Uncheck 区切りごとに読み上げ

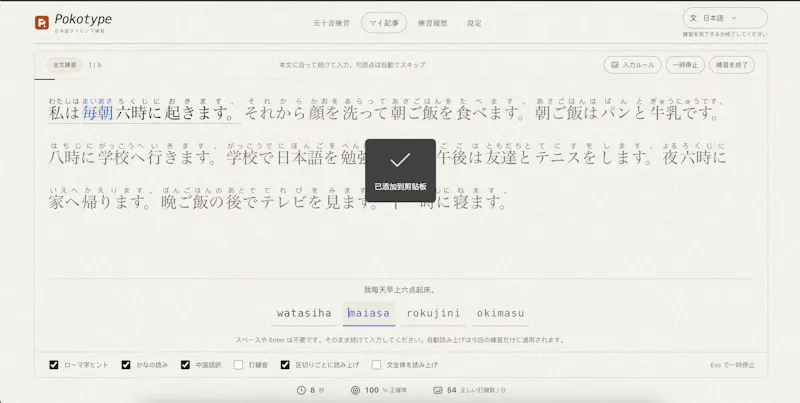pyautogui.click(x=285, y=365)
